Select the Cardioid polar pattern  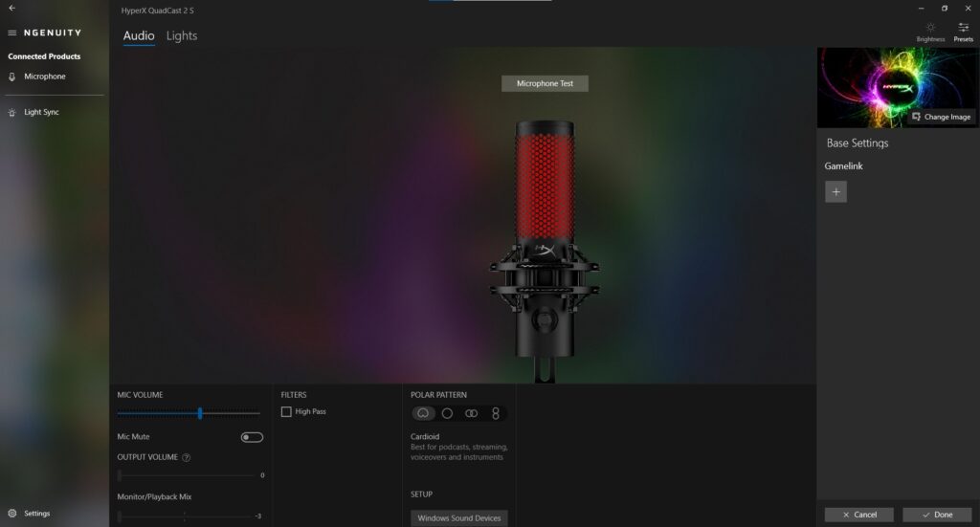pos(423,413)
